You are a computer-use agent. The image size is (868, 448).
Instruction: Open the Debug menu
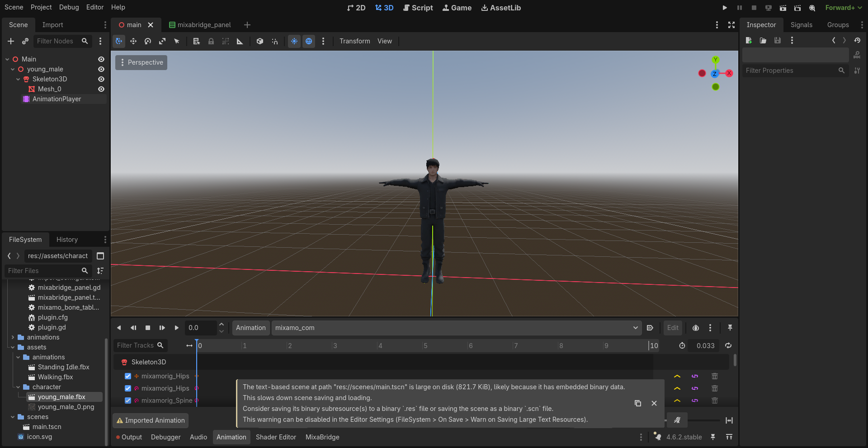(69, 7)
